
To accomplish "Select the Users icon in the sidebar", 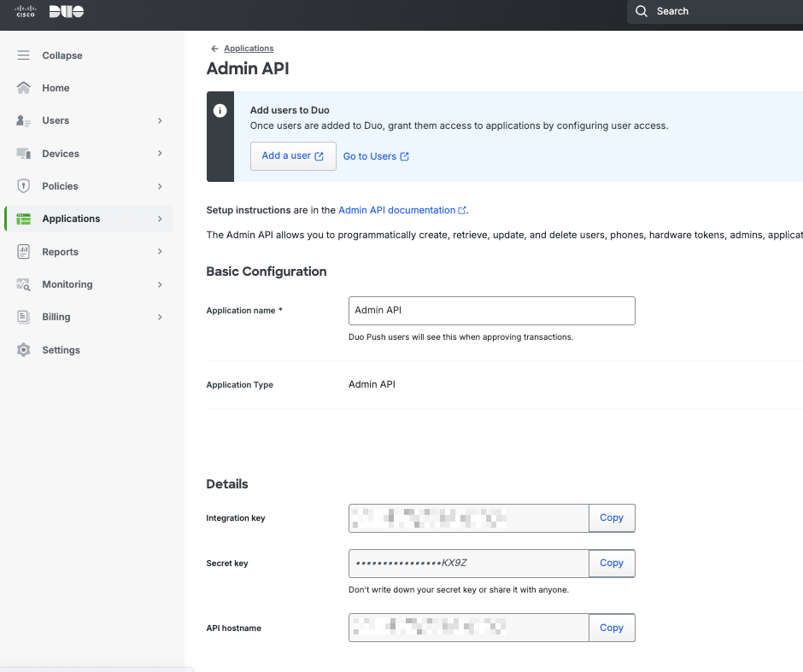I will 24,120.
